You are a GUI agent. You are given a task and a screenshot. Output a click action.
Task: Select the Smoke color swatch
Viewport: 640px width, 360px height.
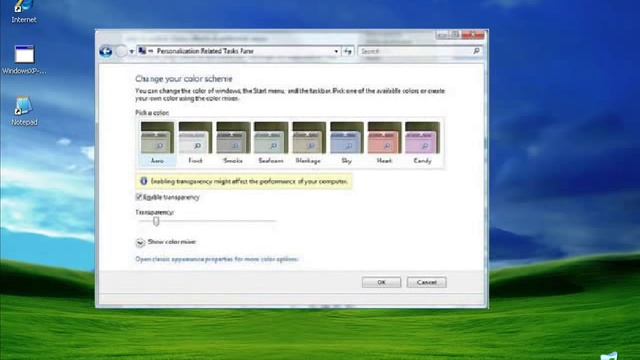coord(233,143)
